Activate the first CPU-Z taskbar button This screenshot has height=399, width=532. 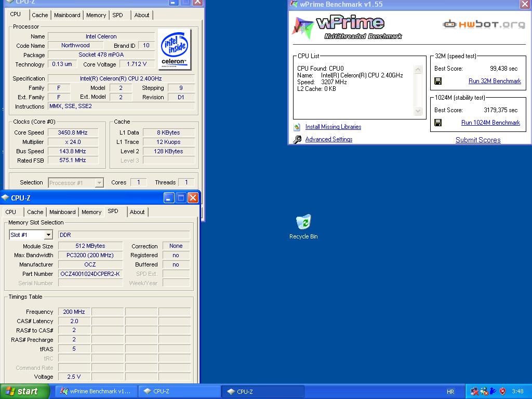[x=179, y=391]
